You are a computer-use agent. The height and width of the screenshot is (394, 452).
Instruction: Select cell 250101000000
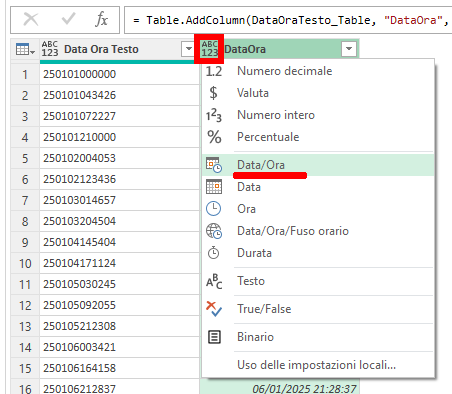point(119,74)
